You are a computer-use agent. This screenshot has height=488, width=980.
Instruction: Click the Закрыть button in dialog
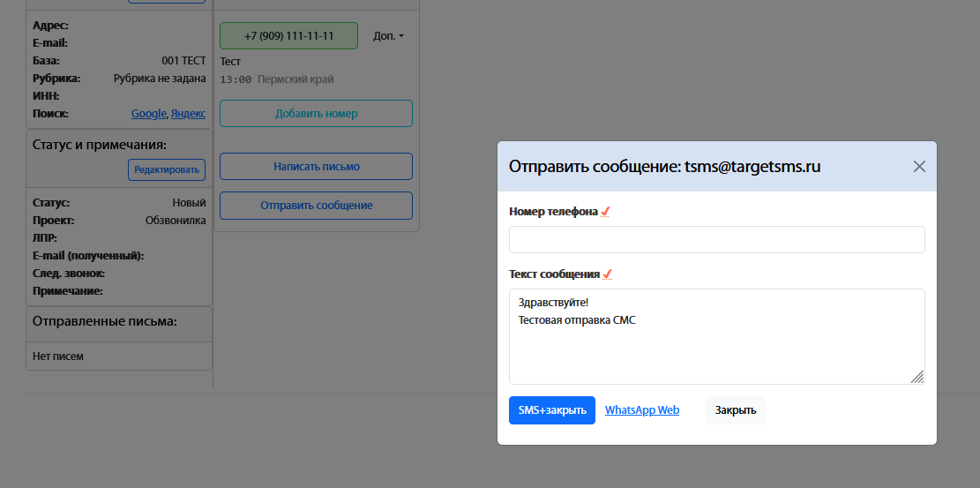point(736,410)
